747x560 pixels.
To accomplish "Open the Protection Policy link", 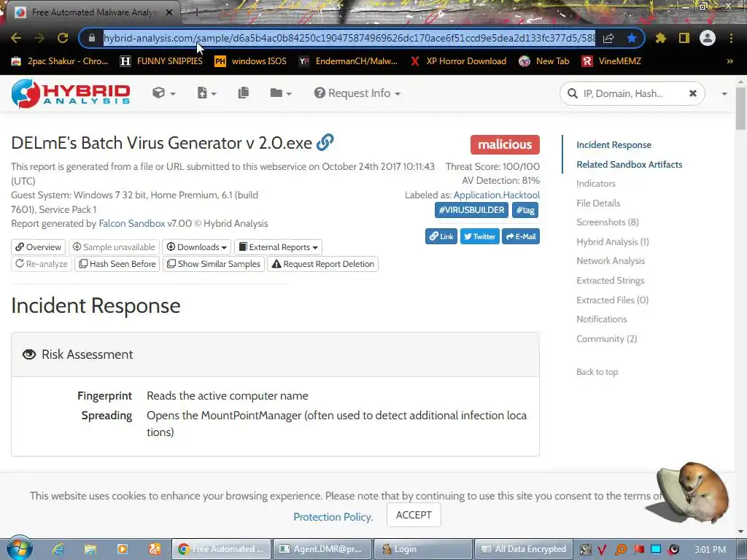I will [333, 517].
